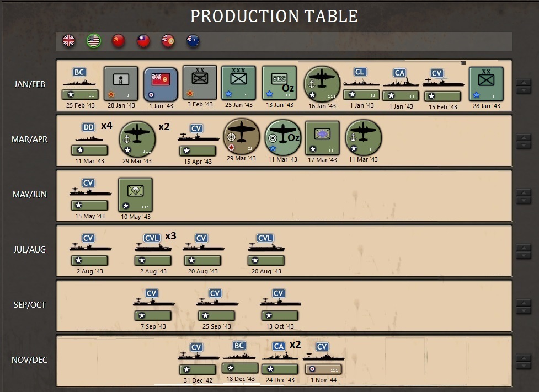Select the HQ unit dated 28 Jan '43
Viewport: 539px width, 392px height.
(121, 83)
